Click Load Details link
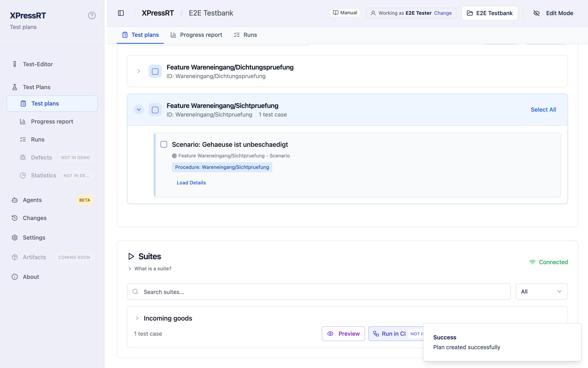This screenshot has width=588, height=368. (191, 183)
